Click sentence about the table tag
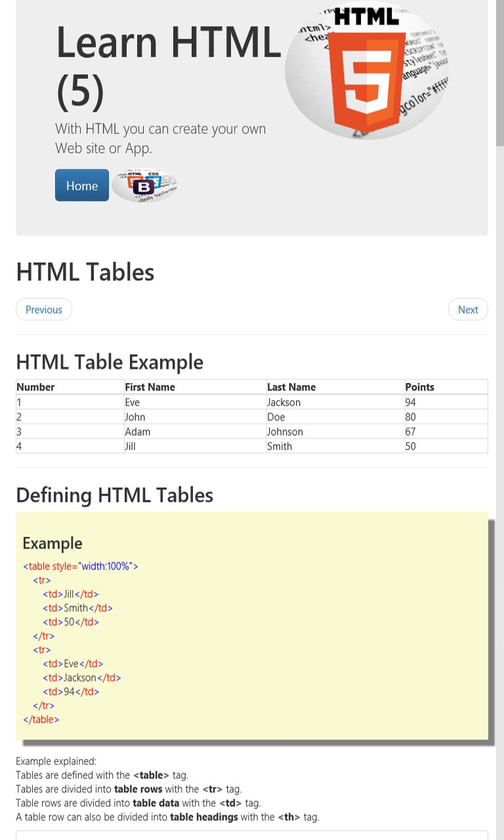The height and width of the screenshot is (840, 504). 102,775
